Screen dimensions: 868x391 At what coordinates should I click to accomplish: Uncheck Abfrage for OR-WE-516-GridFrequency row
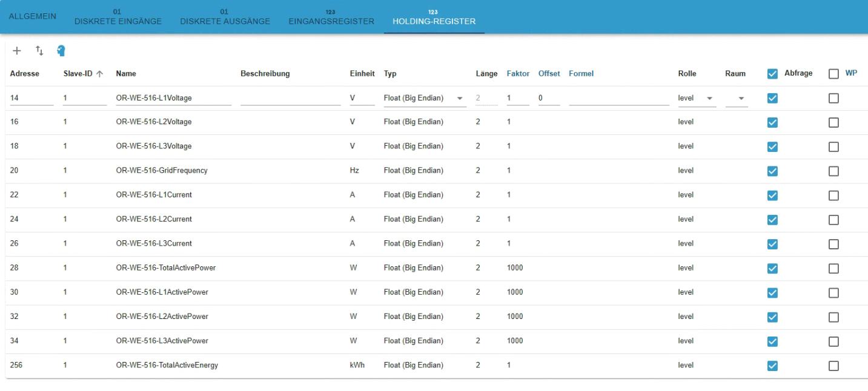[772, 171]
